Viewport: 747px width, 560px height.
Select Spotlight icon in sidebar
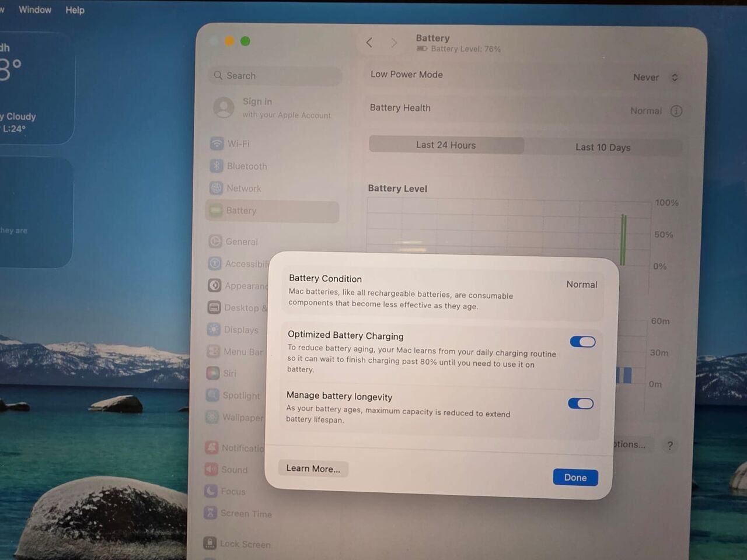212,395
